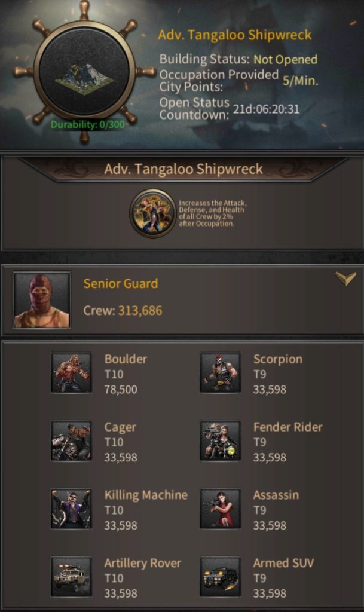Viewport: 364px width, 612px height.
Task: Collapse the Senior Guard section with chevron
Action: coord(345,279)
